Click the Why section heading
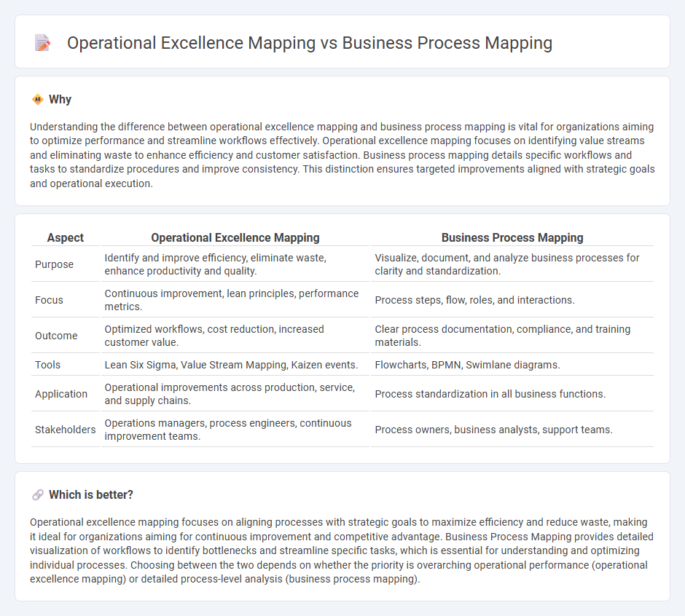685x616 pixels. click(60, 100)
